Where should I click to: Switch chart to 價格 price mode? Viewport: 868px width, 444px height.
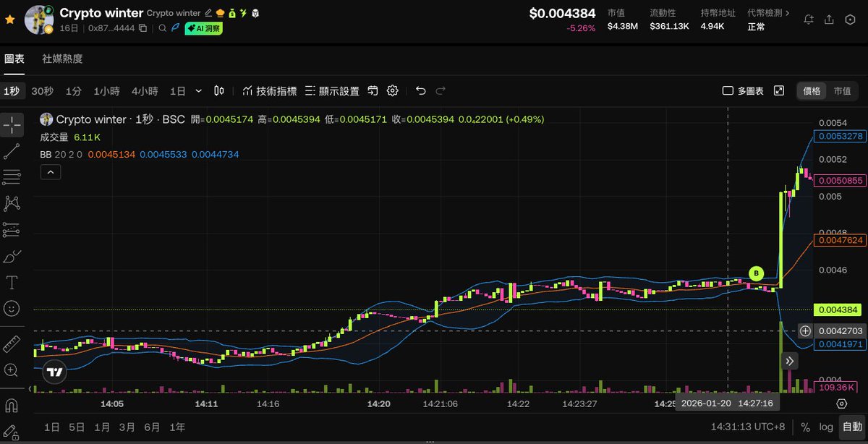(812, 91)
